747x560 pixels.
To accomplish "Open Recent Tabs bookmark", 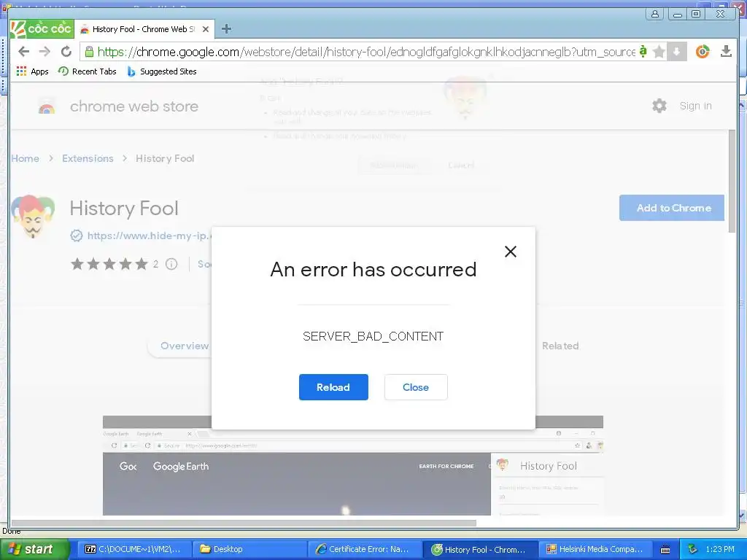I will (x=88, y=71).
